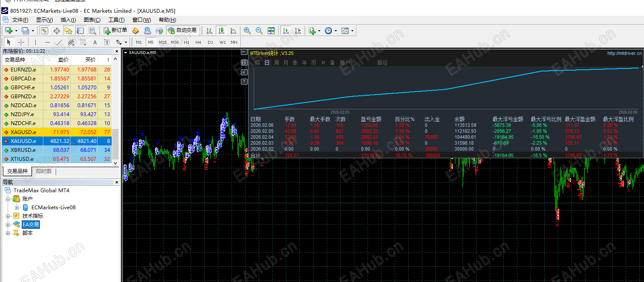Switch timeframe to H1

click(x=186, y=42)
